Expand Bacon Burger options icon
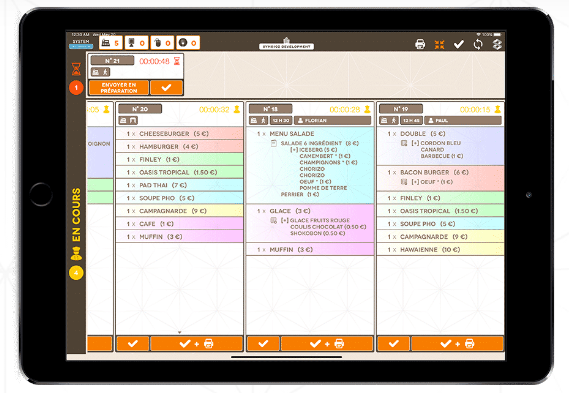The height and width of the screenshot is (393, 569). (x=404, y=182)
